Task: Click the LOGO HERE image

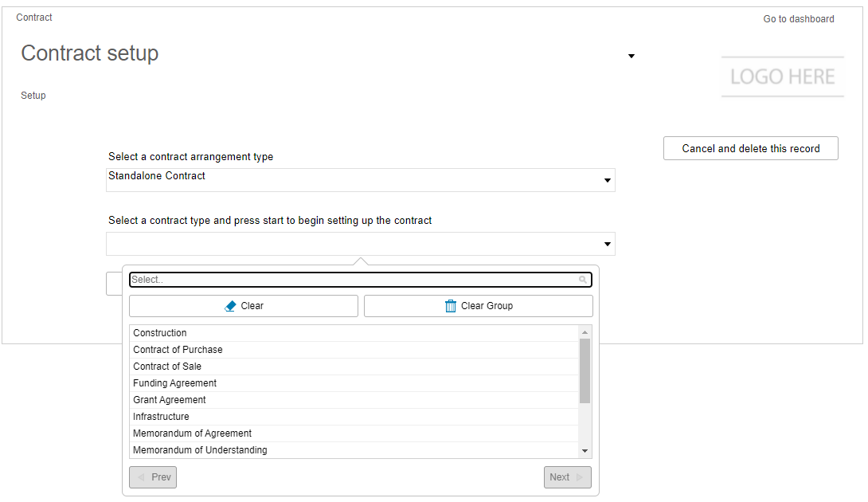Action: click(x=782, y=76)
